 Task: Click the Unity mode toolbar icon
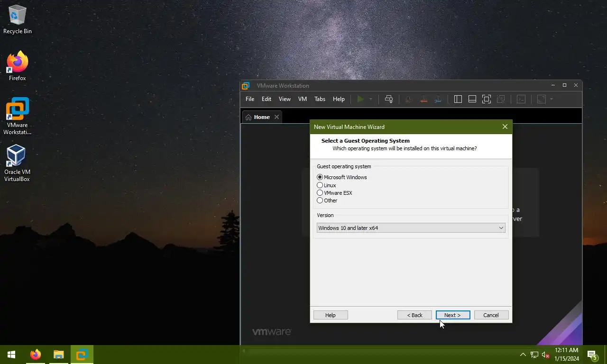(x=501, y=99)
